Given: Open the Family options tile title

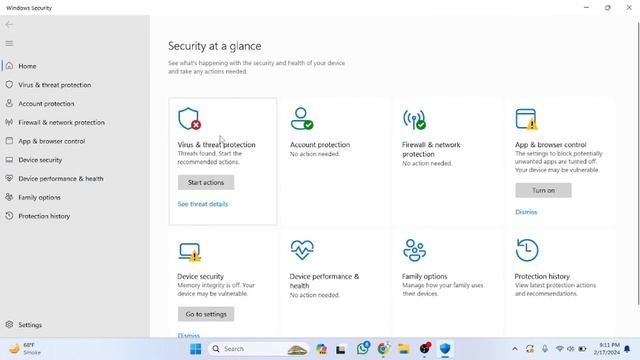Looking at the screenshot, I should point(424,276).
